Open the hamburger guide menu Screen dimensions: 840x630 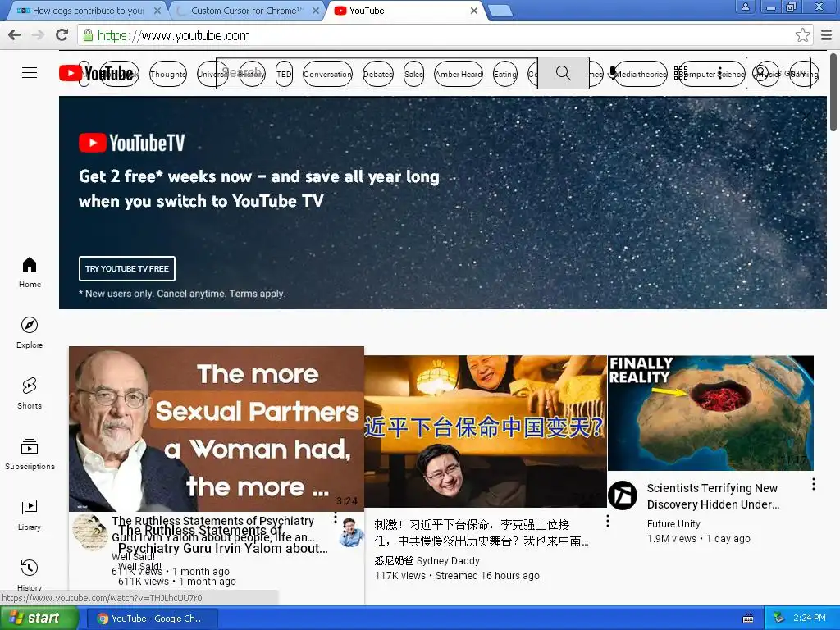coord(30,73)
